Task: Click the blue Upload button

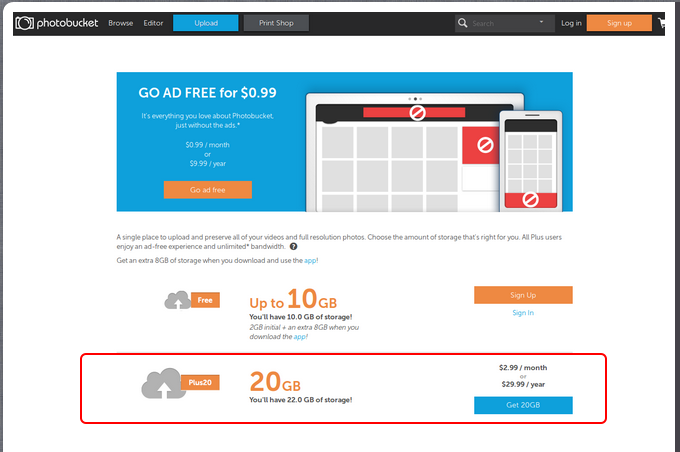Action: point(206,23)
